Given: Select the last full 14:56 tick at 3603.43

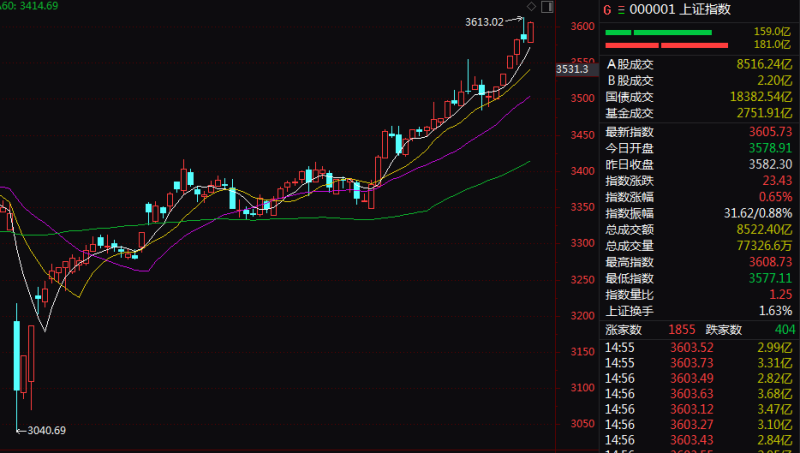Looking at the screenshot, I should coord(698,440).
